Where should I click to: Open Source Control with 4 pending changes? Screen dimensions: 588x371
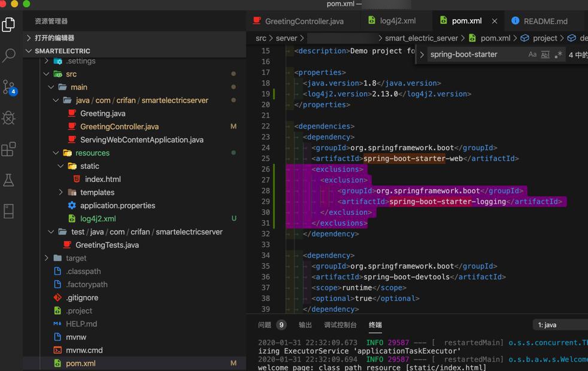9,87
